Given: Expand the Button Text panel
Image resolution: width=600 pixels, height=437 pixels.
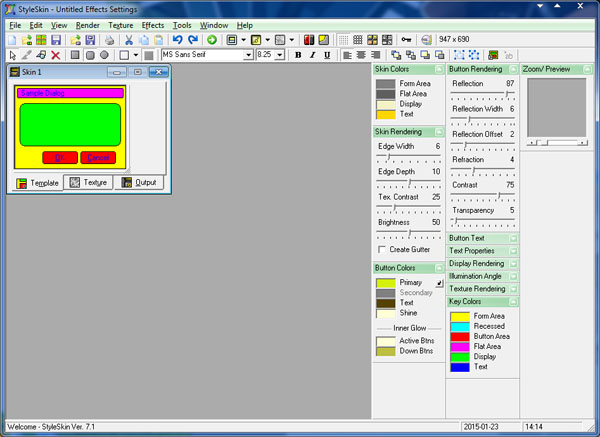Looking at the screenshot, I should (x=513, y=238).
